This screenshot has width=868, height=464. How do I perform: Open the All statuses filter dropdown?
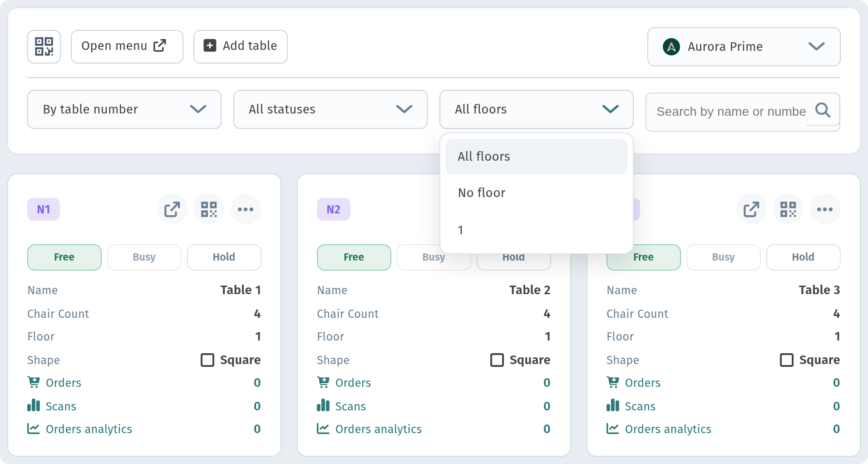330,109
